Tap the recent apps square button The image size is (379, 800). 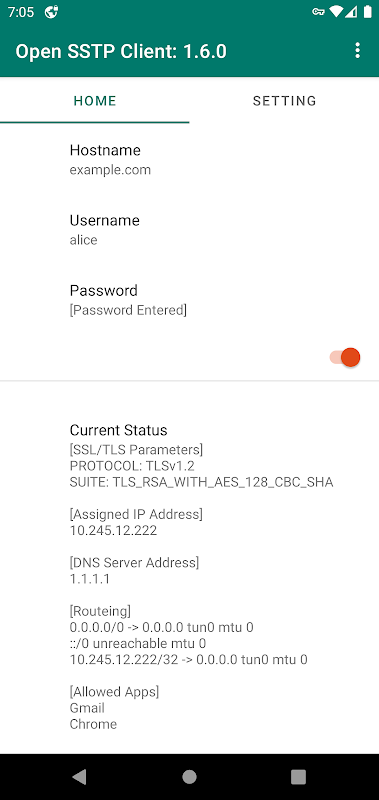(x=298, y=777)
